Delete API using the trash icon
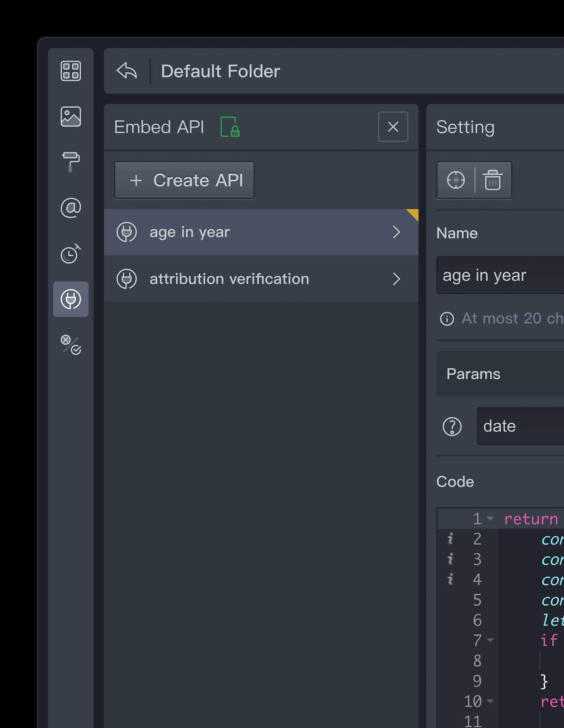 (x=493, y=180)
